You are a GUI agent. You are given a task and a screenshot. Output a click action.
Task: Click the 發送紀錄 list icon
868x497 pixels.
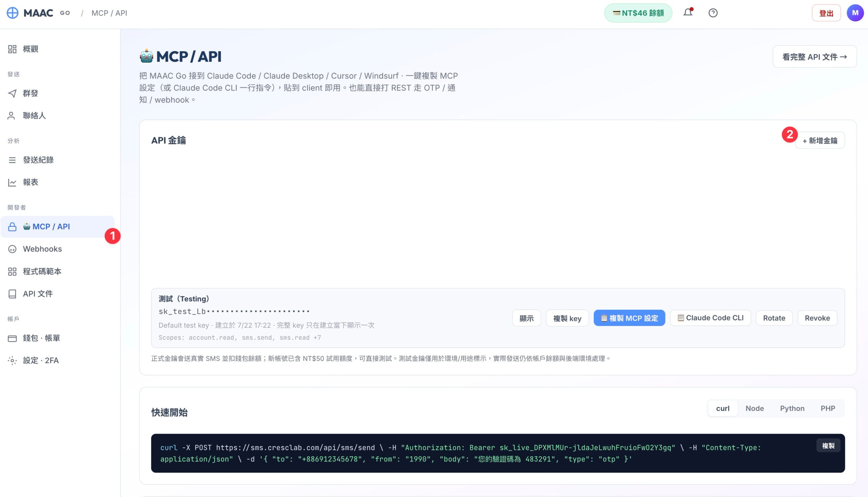point(12,160)
